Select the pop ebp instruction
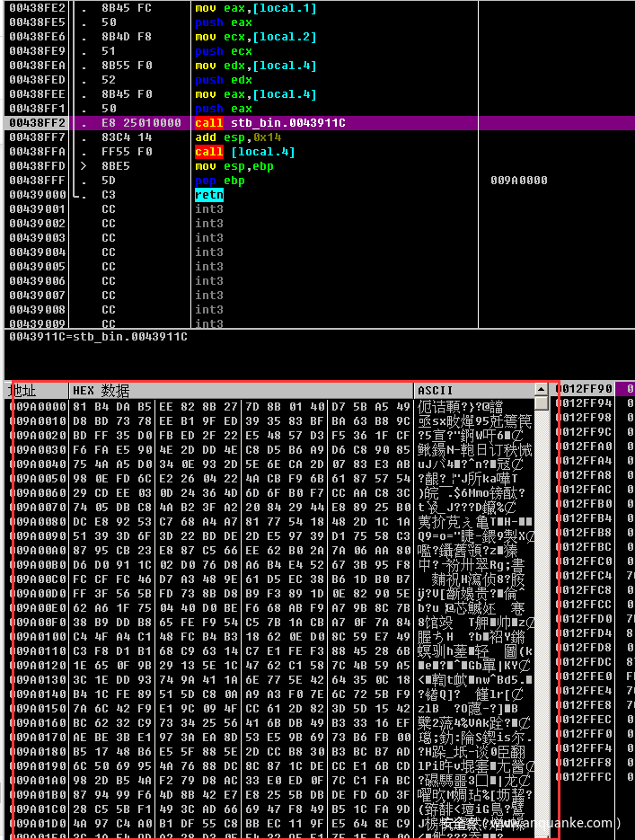 click(x=219, y=181)
